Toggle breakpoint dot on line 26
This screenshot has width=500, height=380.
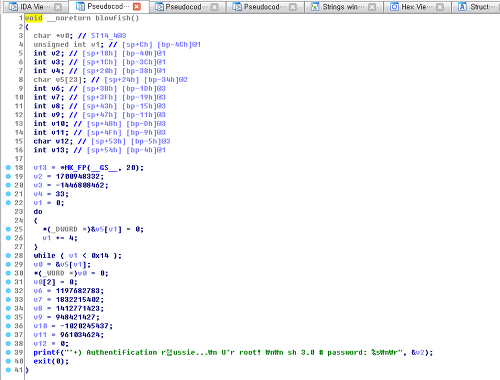tap(8, 238)
